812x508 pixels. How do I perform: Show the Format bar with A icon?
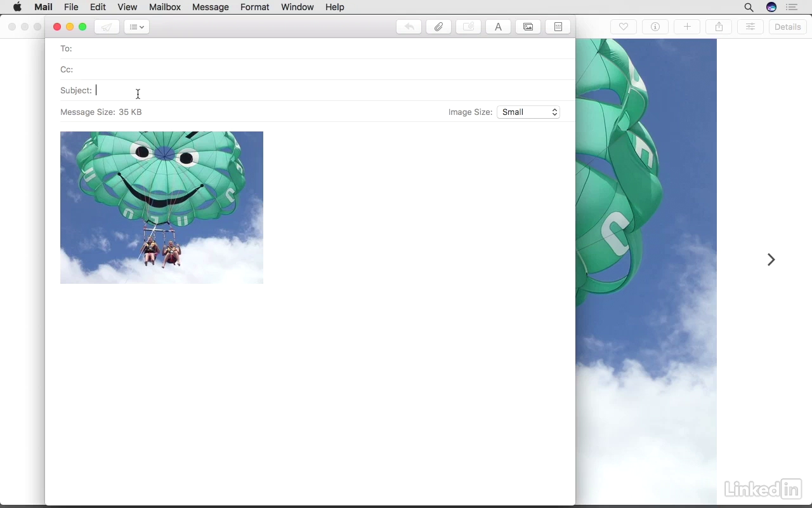[x=498, y=27]
